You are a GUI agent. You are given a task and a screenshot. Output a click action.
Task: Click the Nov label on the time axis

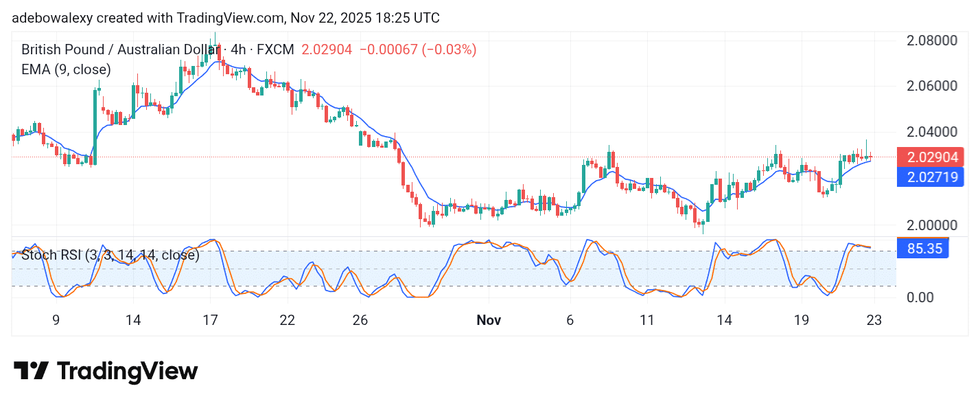point(489,320)
